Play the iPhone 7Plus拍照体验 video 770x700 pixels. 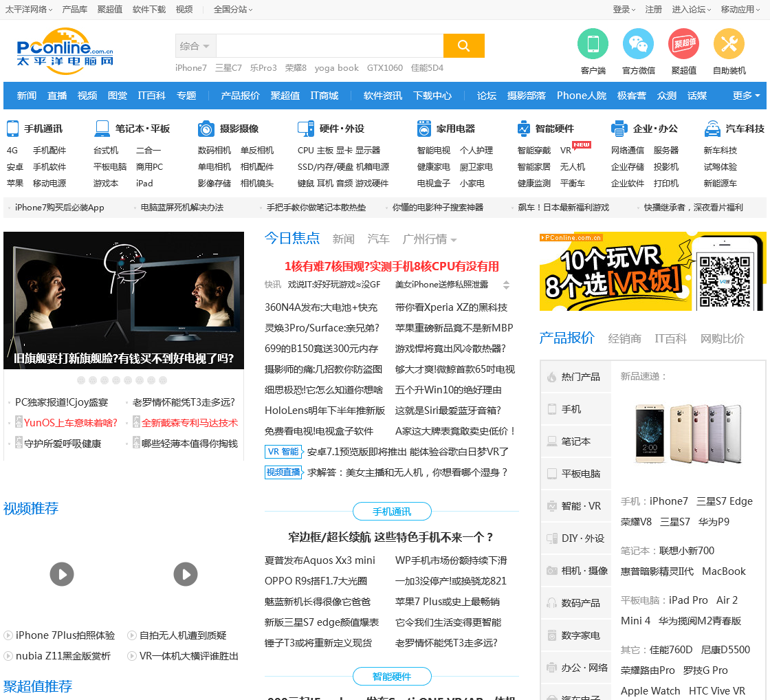pos(62,574)
